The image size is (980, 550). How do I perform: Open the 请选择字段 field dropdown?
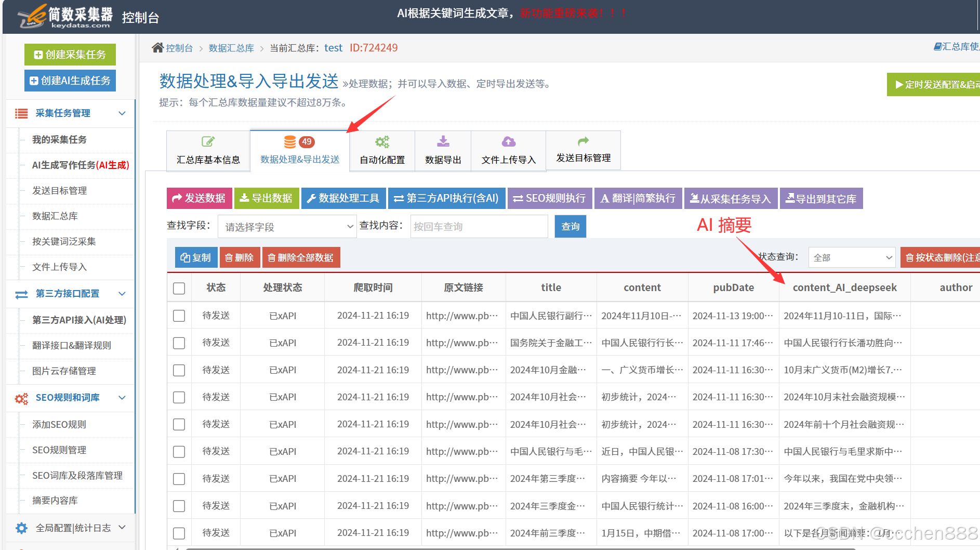(287, 227)
